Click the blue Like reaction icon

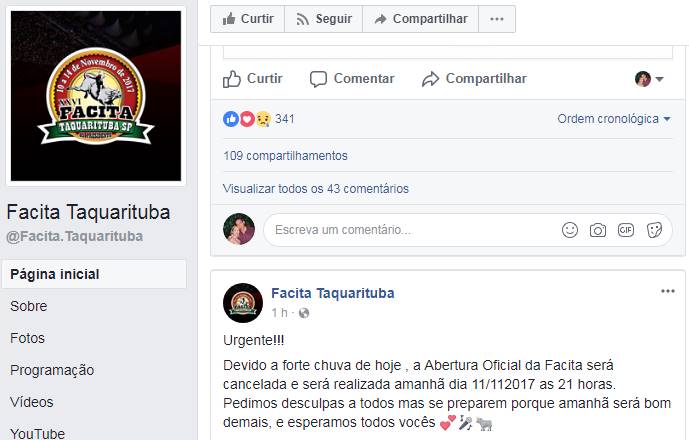point(231,119)
